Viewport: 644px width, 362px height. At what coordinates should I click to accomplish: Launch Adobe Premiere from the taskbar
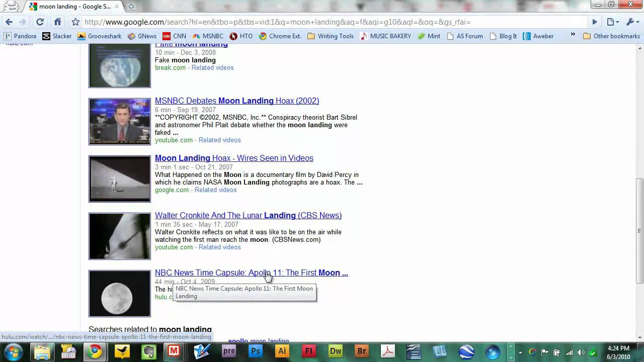pos(229,351)
